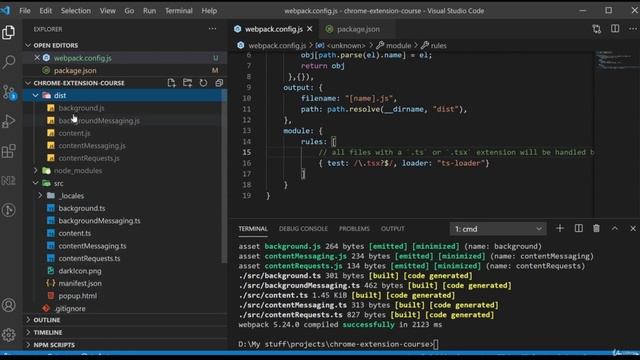Open changes compare icon in editor toolbar
Viewport: 640px width, 360px height.
pos(597,29)
